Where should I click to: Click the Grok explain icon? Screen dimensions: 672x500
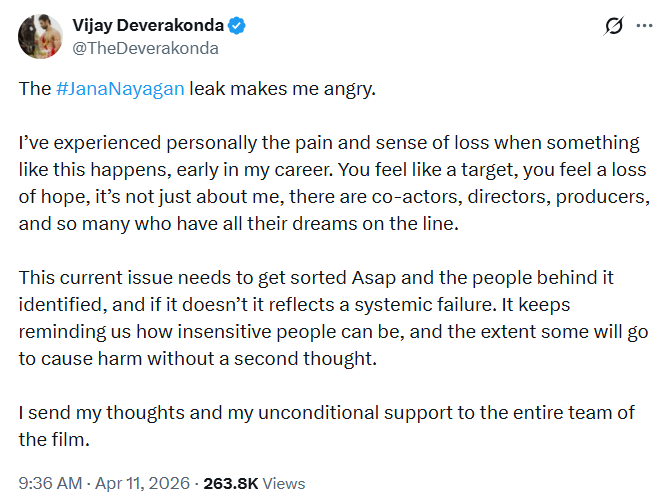pos(614,27)
